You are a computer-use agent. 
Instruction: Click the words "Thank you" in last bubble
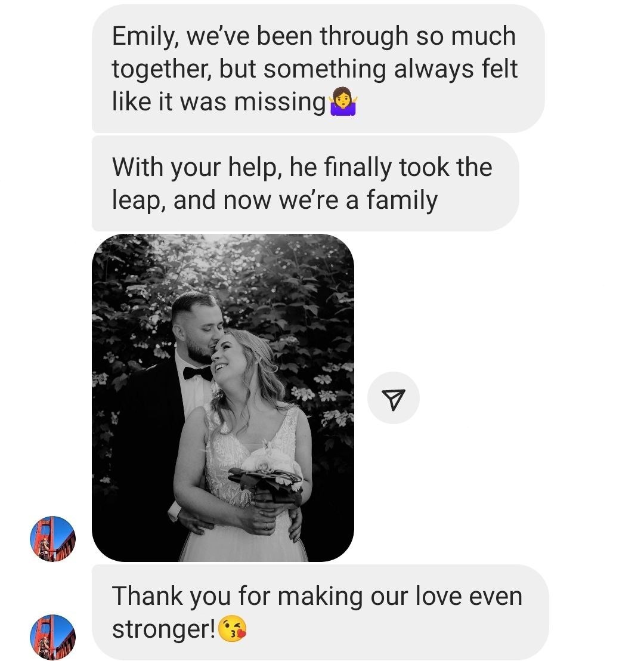pos(171,597)
